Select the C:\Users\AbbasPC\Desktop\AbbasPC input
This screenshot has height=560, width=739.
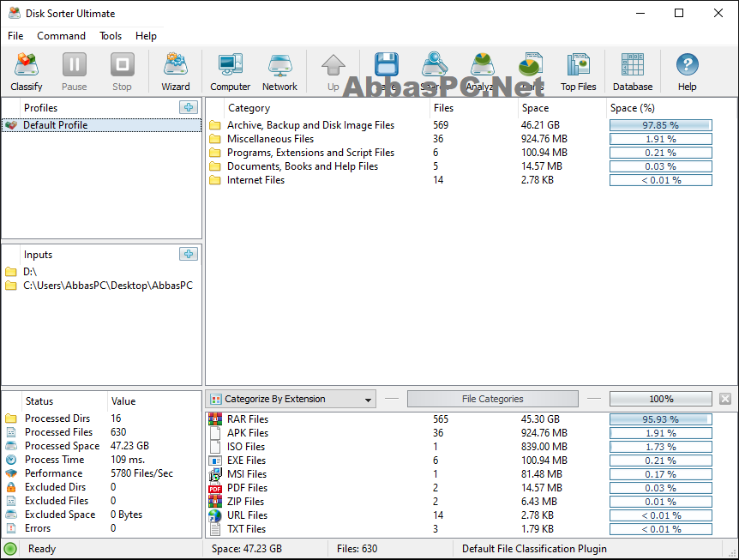[x=102, y=286]
